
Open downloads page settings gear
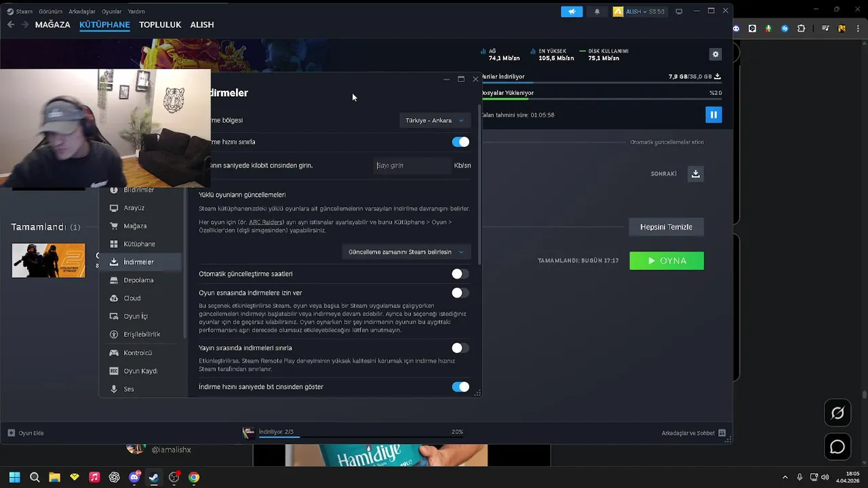715,54
